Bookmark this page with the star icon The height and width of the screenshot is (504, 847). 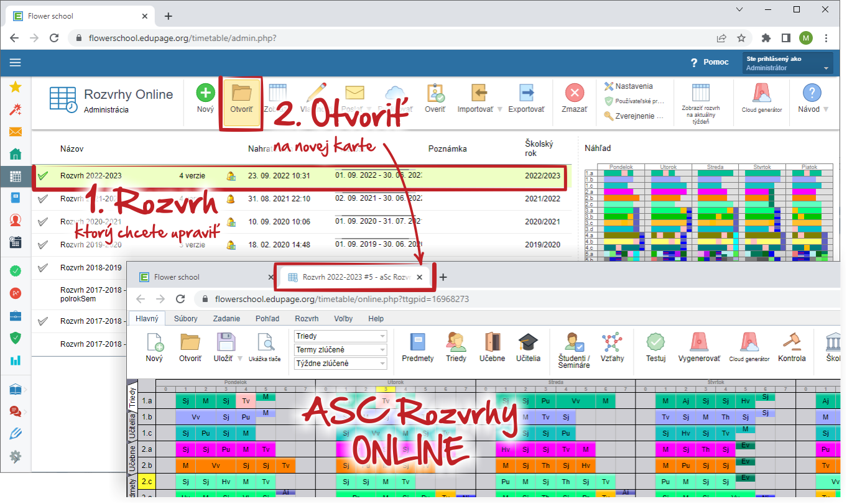click(x=741, y=38)
